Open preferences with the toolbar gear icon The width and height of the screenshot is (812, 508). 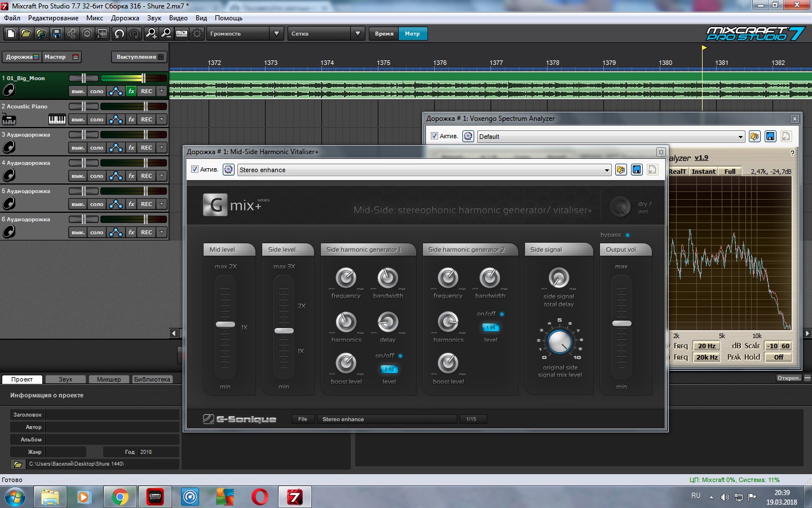pyautogui.click(x=197, y=34)
